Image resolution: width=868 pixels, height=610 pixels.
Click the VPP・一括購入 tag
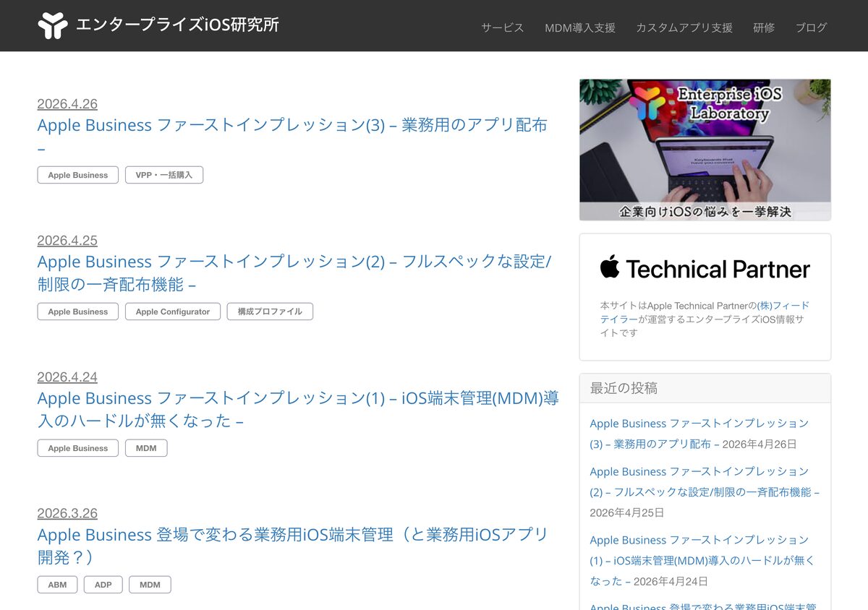coord(164,175)
